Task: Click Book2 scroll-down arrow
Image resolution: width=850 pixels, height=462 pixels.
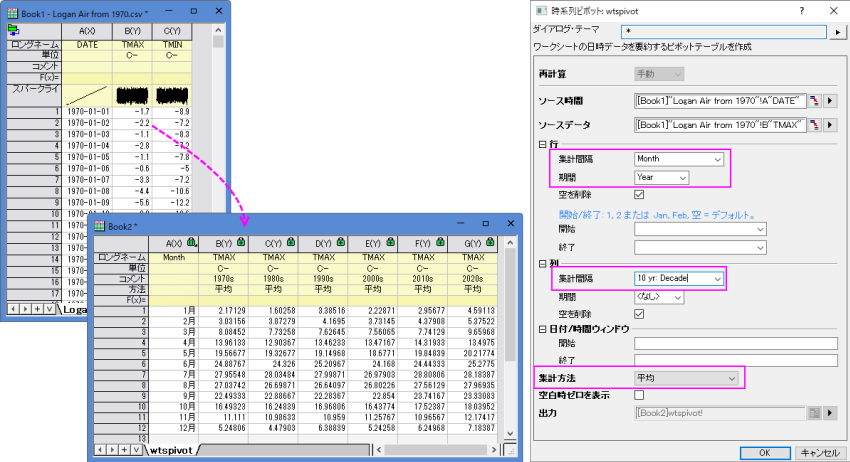Action: (510, 433)
